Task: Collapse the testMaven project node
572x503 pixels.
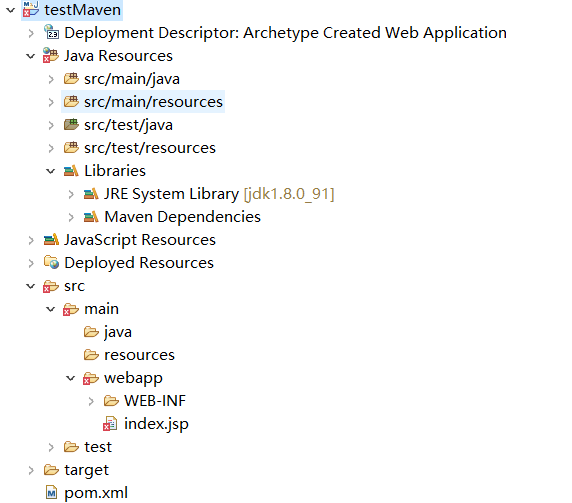Action: [11, 9]
